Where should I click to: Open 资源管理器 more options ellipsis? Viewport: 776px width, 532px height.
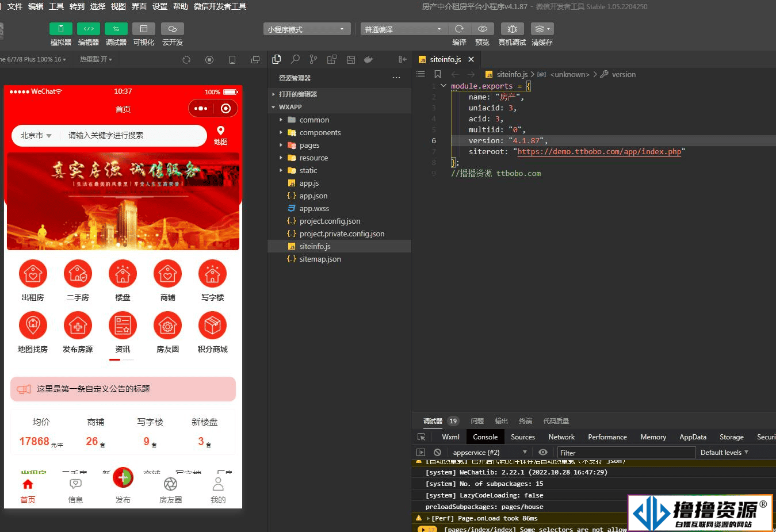(396, 78)
